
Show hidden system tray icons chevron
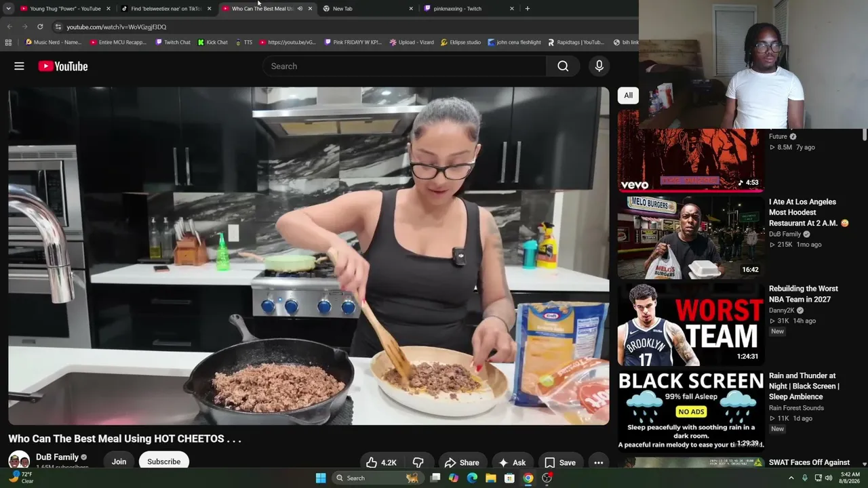[x=791, y=478]
